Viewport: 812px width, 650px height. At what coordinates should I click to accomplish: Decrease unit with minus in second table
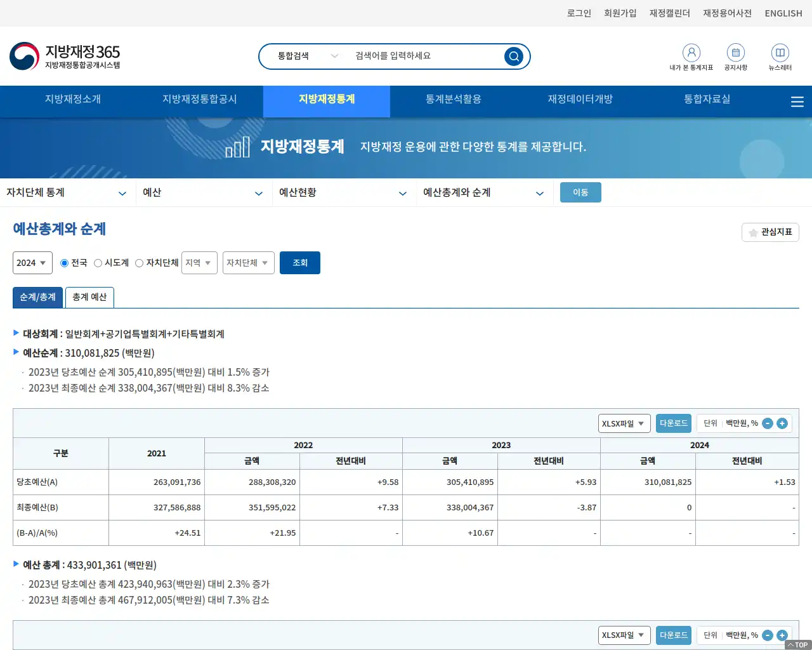pyautogui.click(x=768, y=635)
